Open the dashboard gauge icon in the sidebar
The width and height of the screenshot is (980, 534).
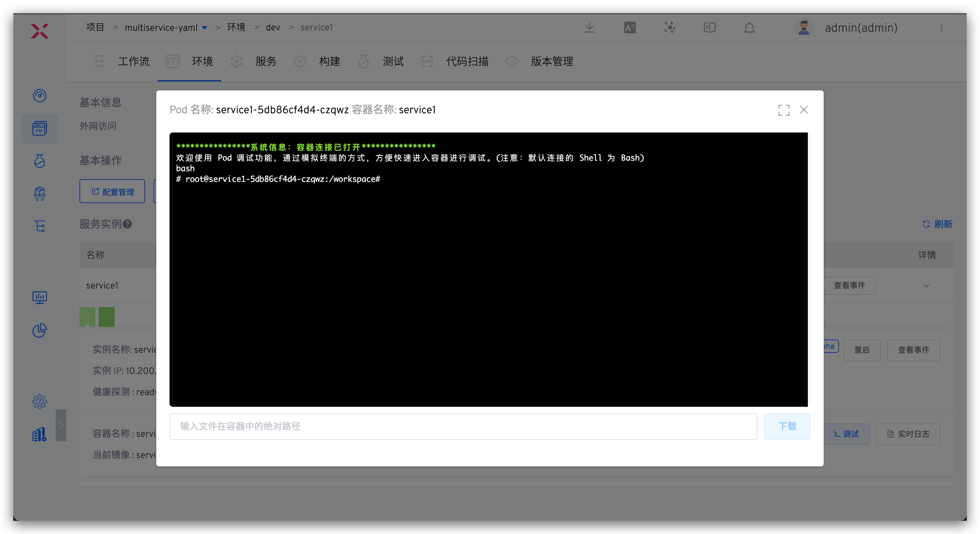[x=40, y=95]
